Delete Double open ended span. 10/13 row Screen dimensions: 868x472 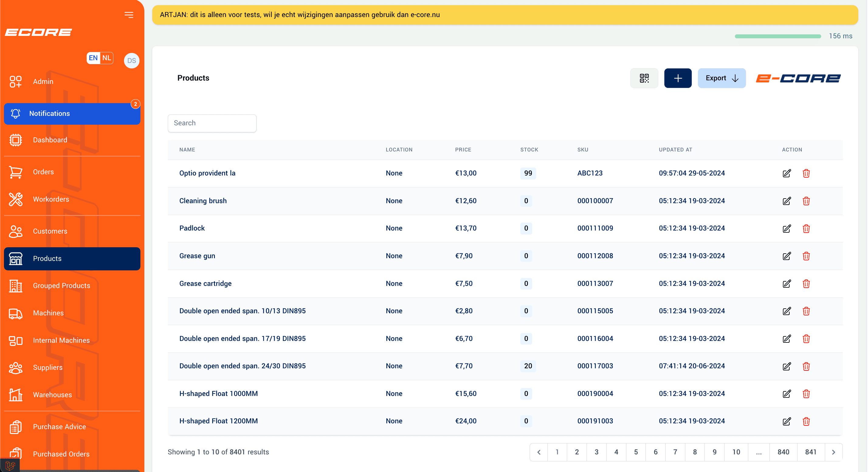(x=806, y=311)
